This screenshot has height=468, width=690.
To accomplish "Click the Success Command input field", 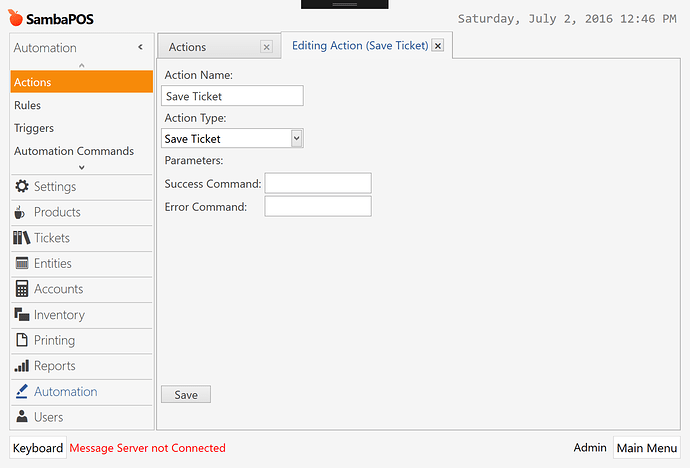I will click(x=318, y=183).
